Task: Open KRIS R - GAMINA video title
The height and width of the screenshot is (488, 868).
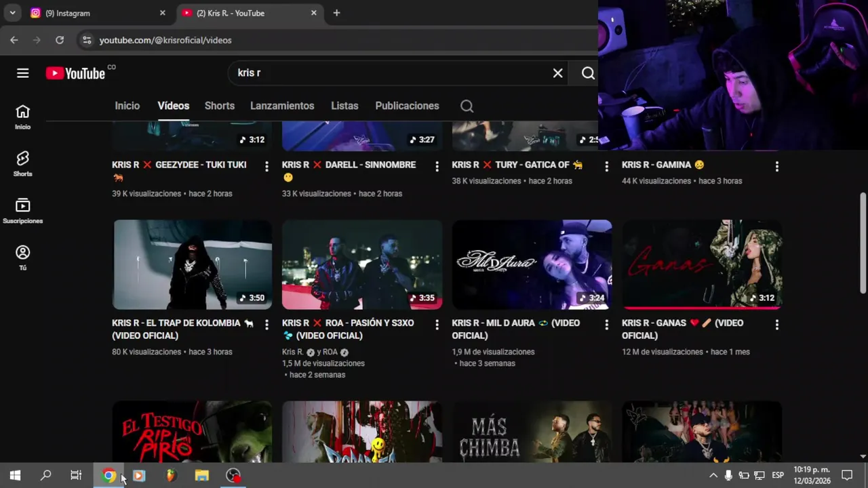Action: 663,165
